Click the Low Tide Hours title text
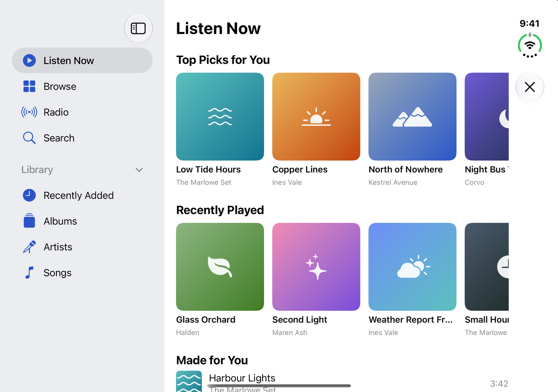 pyautogui.click(x=209, y=170)
